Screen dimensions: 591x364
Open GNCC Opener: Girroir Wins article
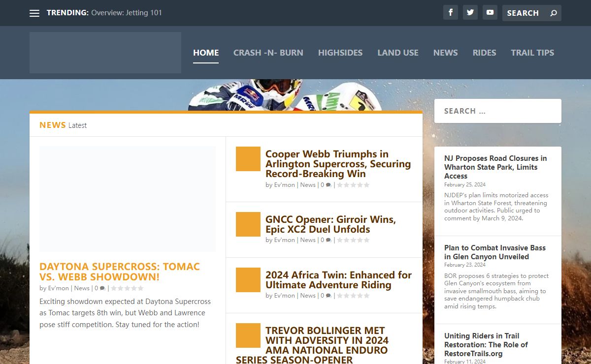[330, 224]
